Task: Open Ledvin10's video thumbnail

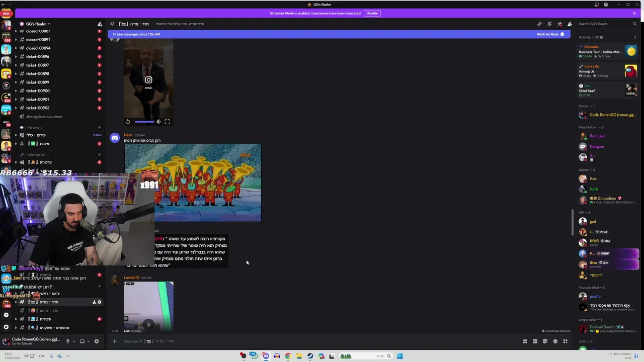Action: [x=148, y=306]
